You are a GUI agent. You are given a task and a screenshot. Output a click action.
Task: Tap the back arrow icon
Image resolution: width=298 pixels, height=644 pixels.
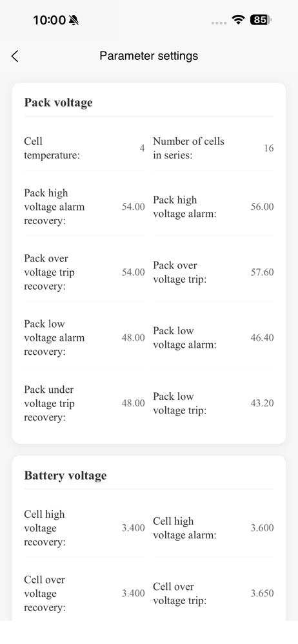click(15, 56)
